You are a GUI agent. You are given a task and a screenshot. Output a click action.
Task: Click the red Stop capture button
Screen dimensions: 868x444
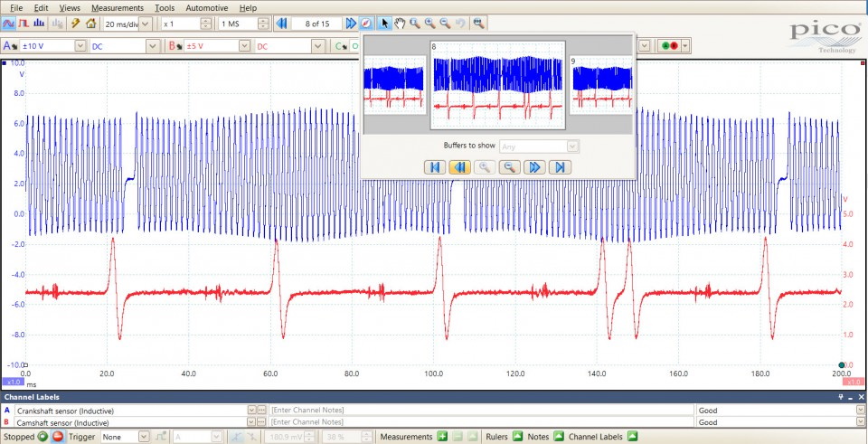click(x=57, y=437)
